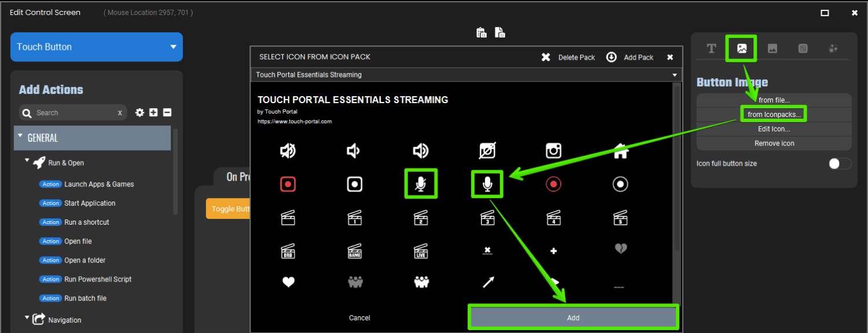This screenshot has width=868, height=333.
Task: Click Add Pack
Action: [x=630, y=57]
